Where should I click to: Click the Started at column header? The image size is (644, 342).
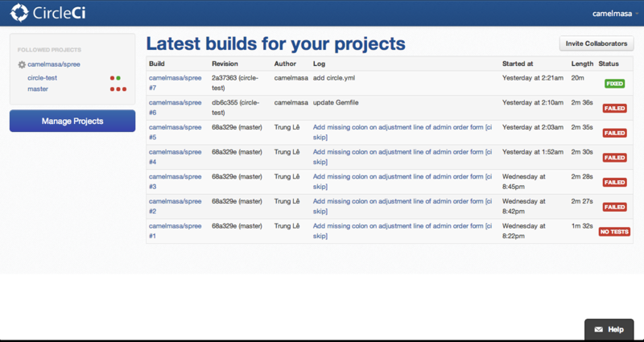tap(518, 64)
